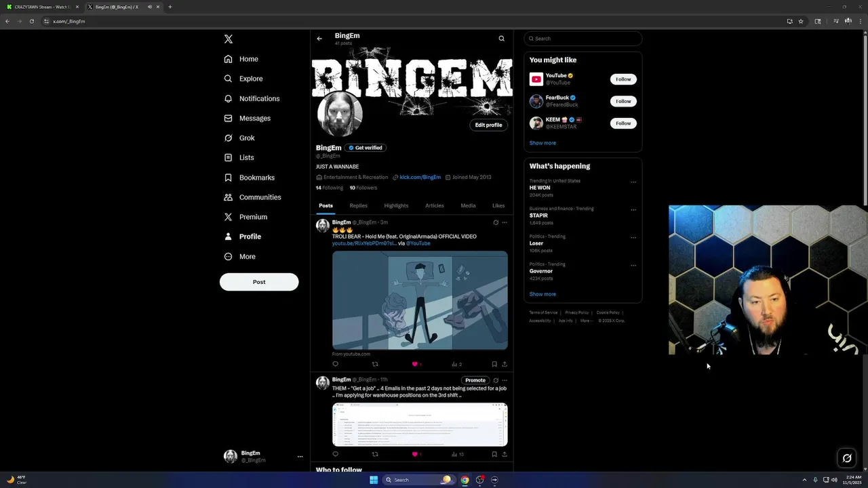Open the Home page
868x488 pixels.
[x=241, y=59]
